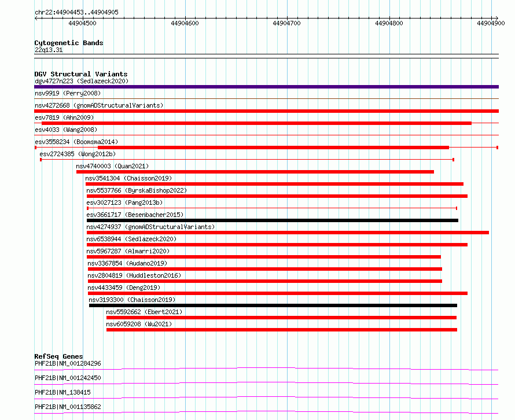
Task: Click the magenta PHF21B NM_001135862 gene track
Action: click(266, 412)
